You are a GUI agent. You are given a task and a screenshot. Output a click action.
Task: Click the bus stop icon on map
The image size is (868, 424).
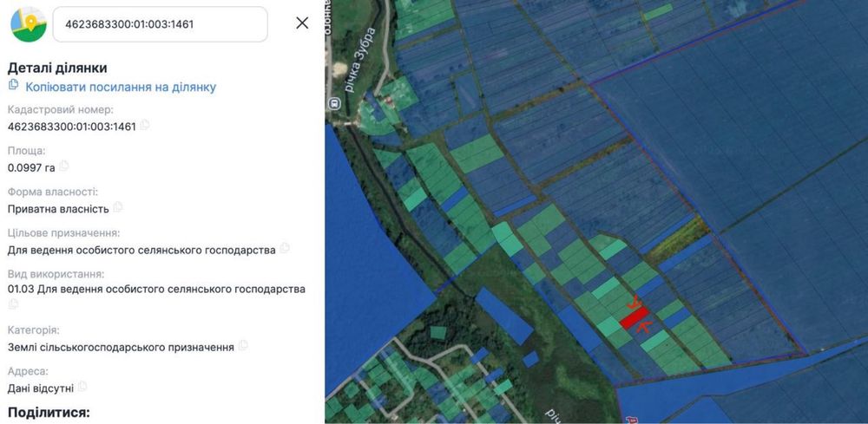(x=334, y=104)
